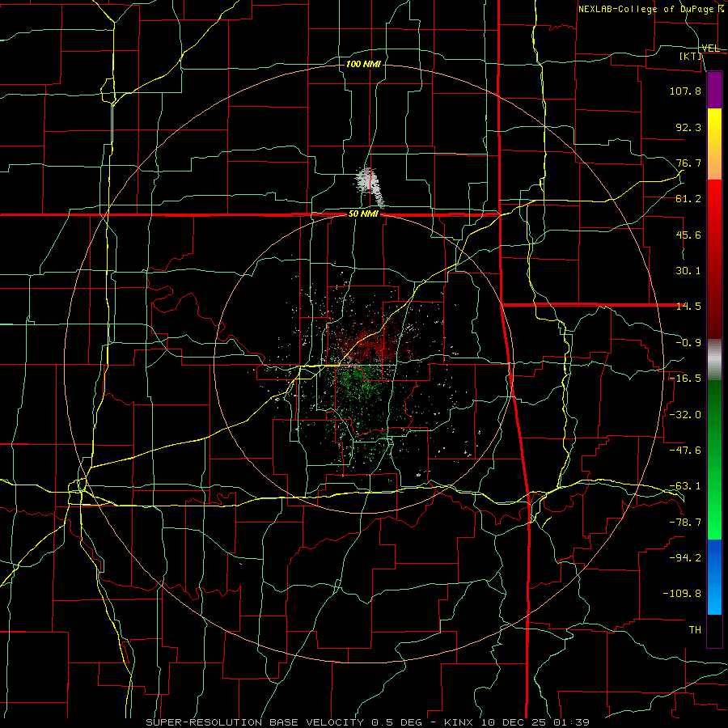This screenshot has width=728, height=728.
Task: Select the -16.5 velocity scale value
Action: pos(685,379)
